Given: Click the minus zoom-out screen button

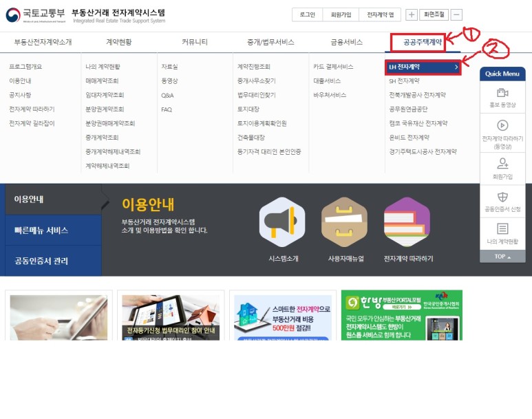Looking at the screenshot, I should pyautogui.click(x=457, y=14).
